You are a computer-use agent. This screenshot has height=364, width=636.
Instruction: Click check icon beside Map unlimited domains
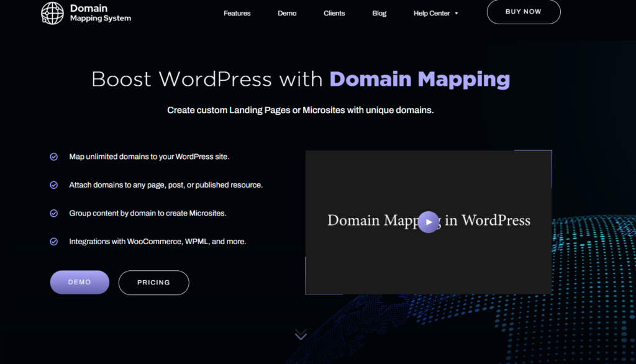53,157
